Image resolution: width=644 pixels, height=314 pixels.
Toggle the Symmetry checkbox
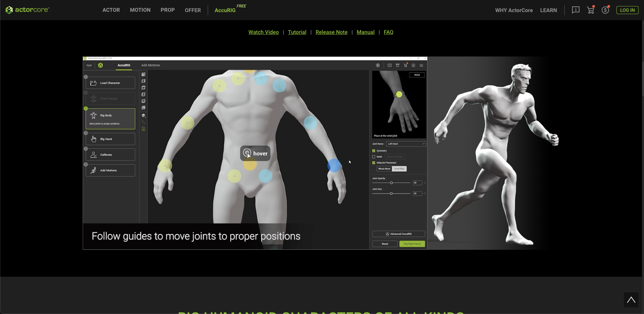coord(373,151)
